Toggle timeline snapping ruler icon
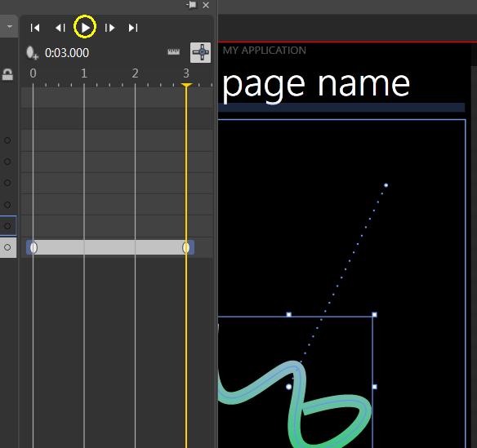477x448 pixels. 174,52
